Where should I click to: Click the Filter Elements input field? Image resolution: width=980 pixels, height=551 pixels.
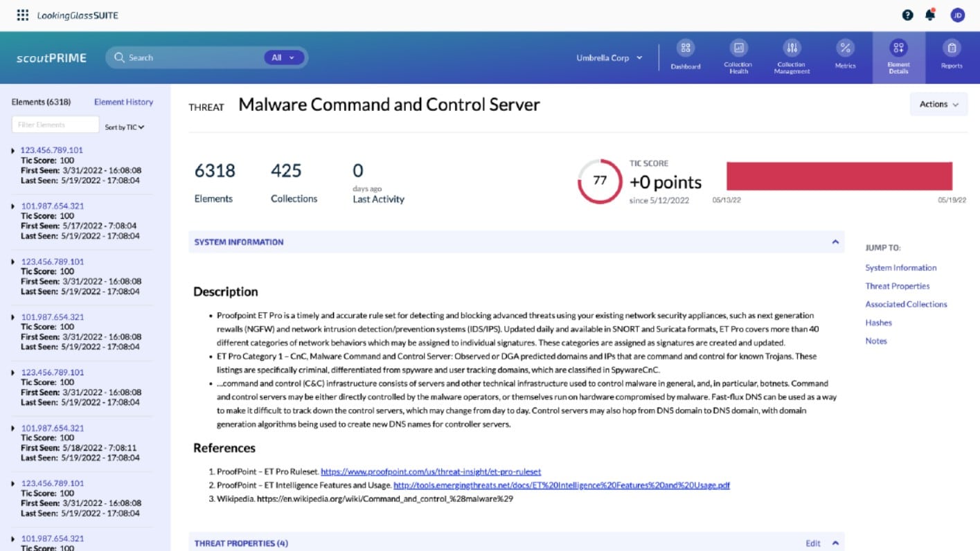55,124
